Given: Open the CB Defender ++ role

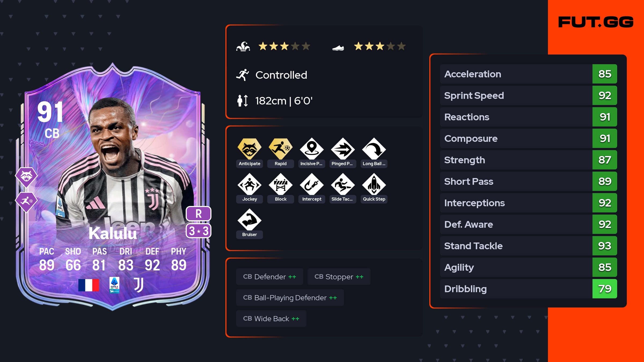Looking at the screenshot, I should pos(269,277).
